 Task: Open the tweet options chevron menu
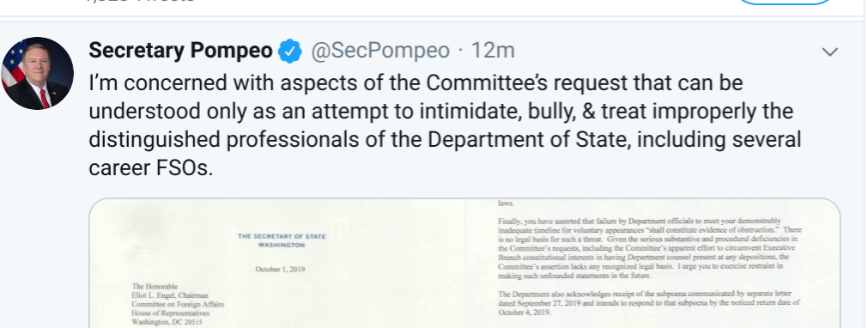830,52
